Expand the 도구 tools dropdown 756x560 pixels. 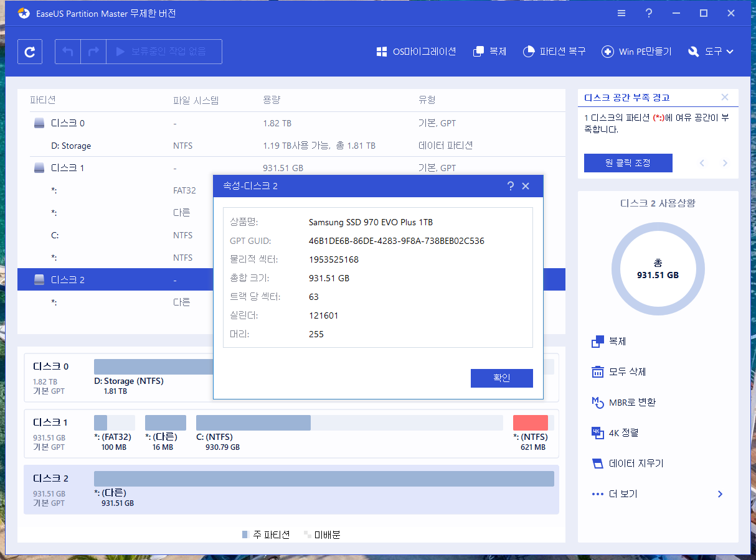click(x=711, y=52)
